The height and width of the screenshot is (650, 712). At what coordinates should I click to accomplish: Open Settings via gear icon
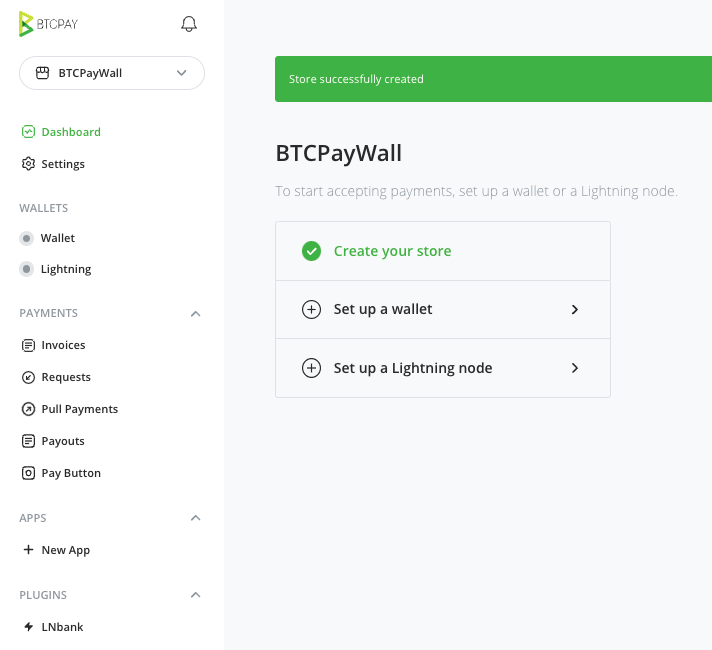(28, 164)
